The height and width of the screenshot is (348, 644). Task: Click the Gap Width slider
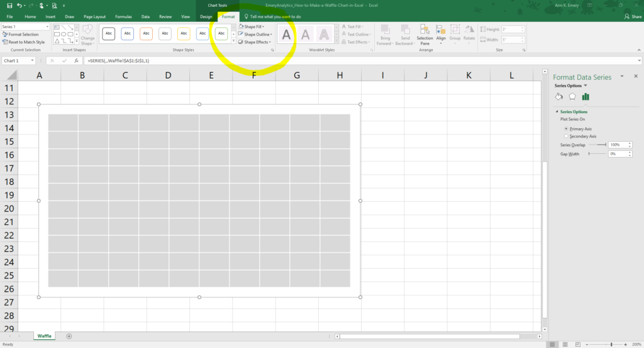click(597, 154)
